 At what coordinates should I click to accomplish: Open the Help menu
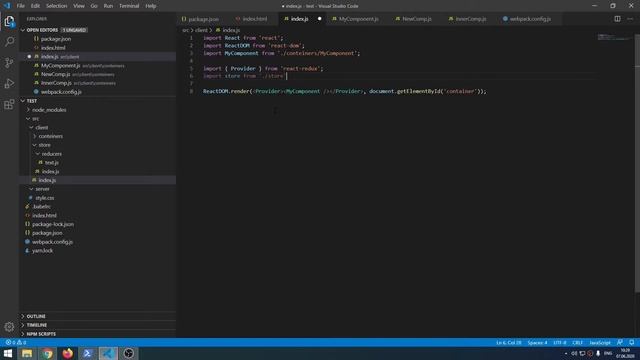point(151,6)
